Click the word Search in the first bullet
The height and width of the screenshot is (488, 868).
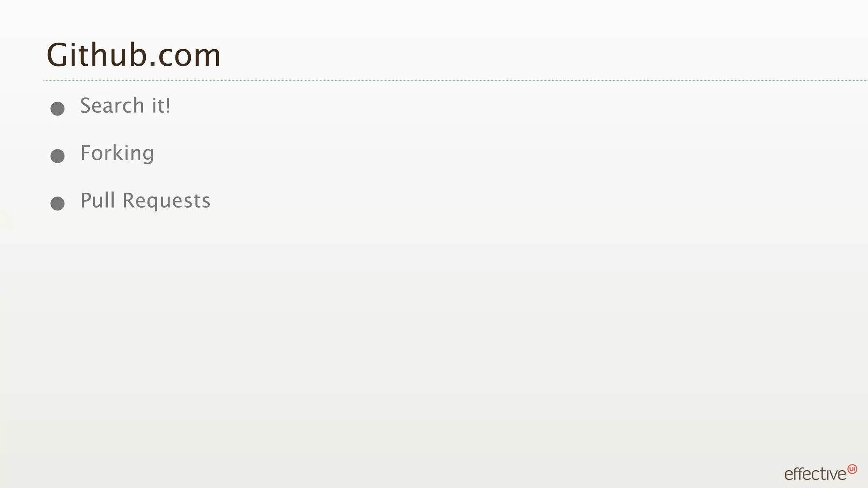point(112,105)
